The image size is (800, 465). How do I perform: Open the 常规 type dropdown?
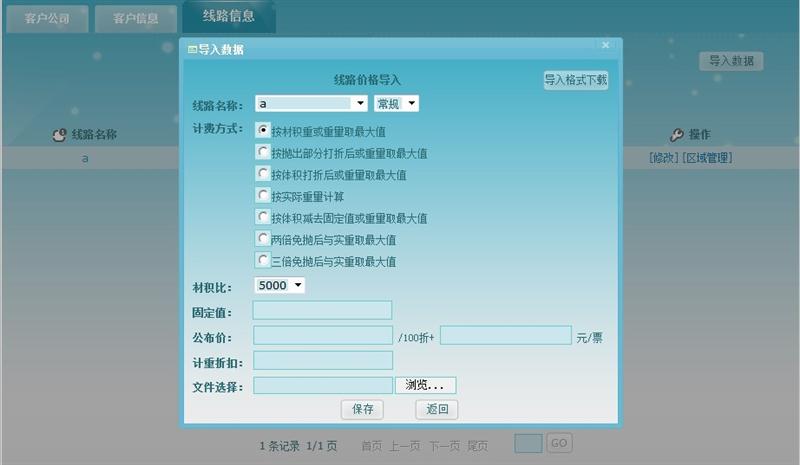coord(396,104)
